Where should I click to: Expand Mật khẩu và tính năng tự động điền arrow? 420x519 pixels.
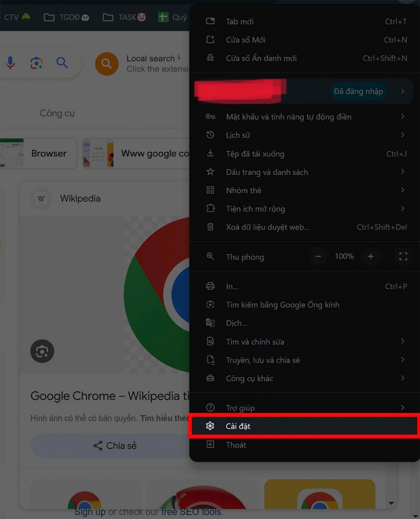click(x=403, y=116)
